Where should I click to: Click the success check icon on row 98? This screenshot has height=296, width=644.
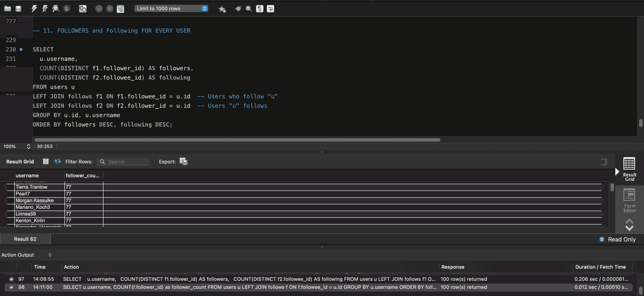point(11,287)
